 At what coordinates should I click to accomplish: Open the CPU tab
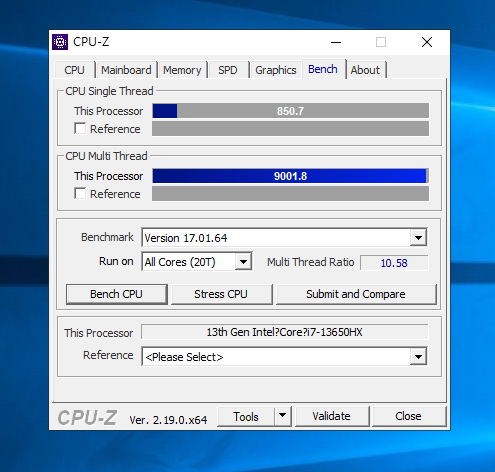coord(74,70)
